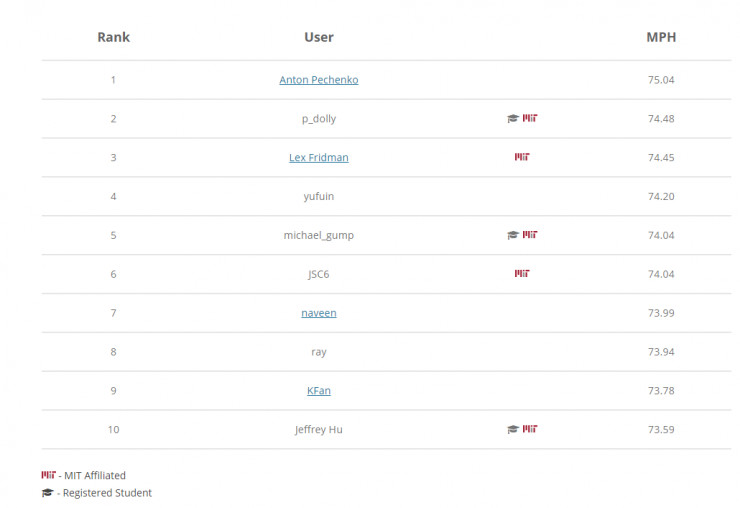Click the MIT logo in michael_gump's row
The width and height of the screenshot is (740, 508).
[530, 235]
